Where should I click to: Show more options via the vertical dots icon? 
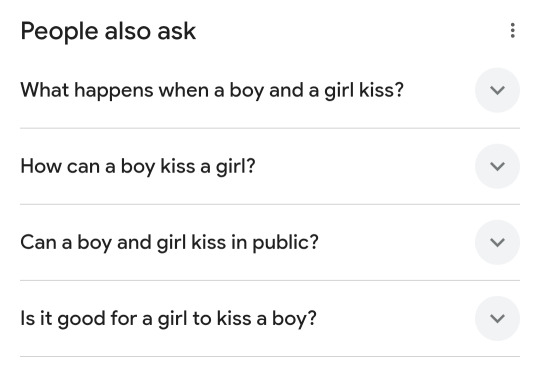[x=512, y=31]
